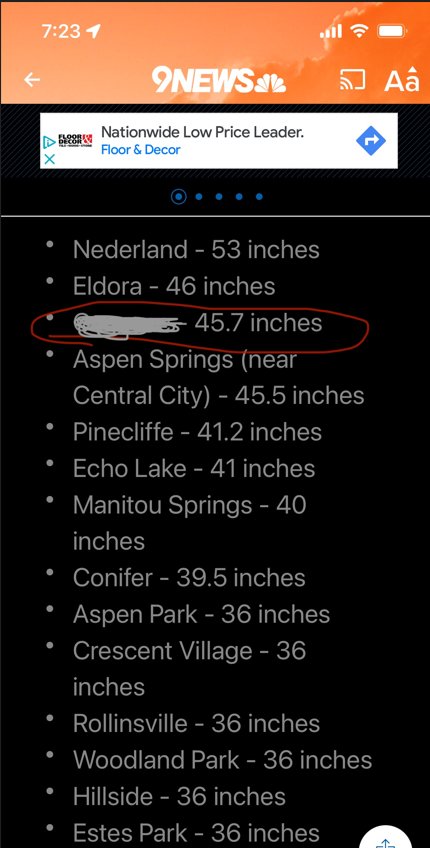430x848 pixels.
Task: Open the Nationwide Low Price Leader ad headline
Action: tap(202, 131)
